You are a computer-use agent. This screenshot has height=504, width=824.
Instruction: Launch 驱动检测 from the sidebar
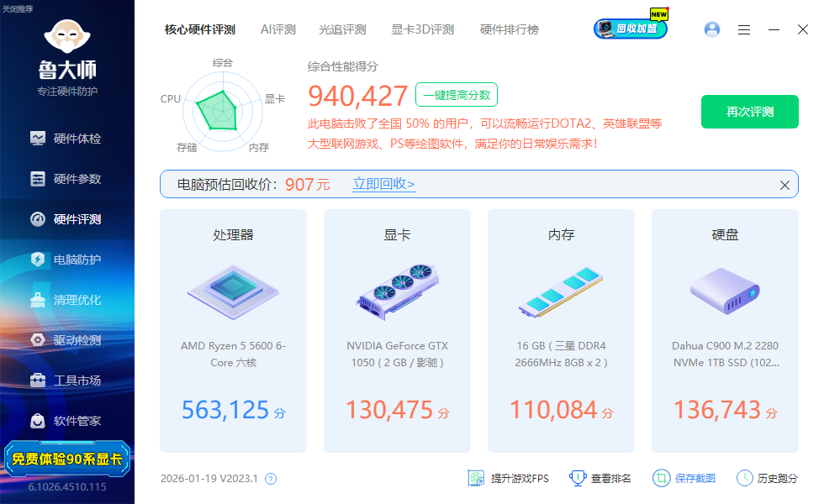(67, 340)
